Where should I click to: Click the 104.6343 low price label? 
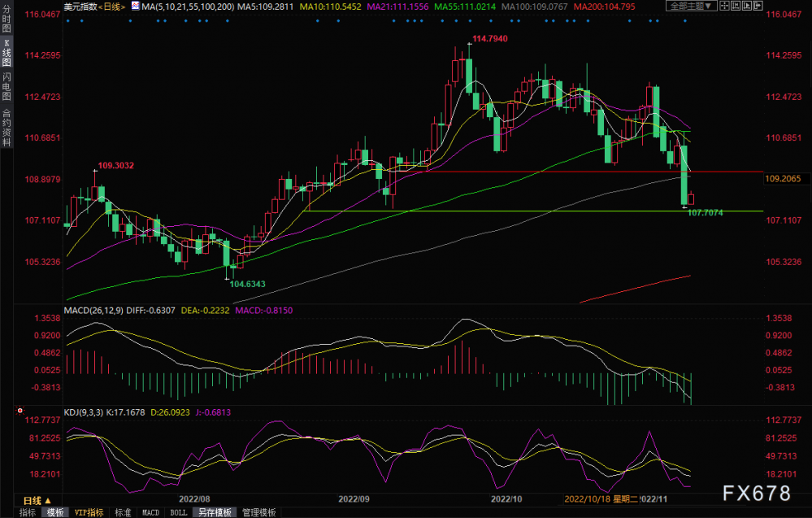248,284
